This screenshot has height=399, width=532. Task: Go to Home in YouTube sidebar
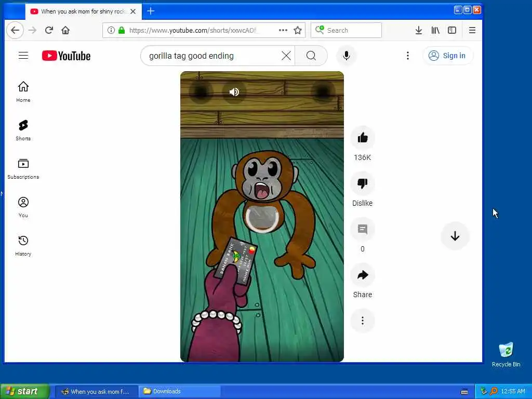click(x=23, y=91)
